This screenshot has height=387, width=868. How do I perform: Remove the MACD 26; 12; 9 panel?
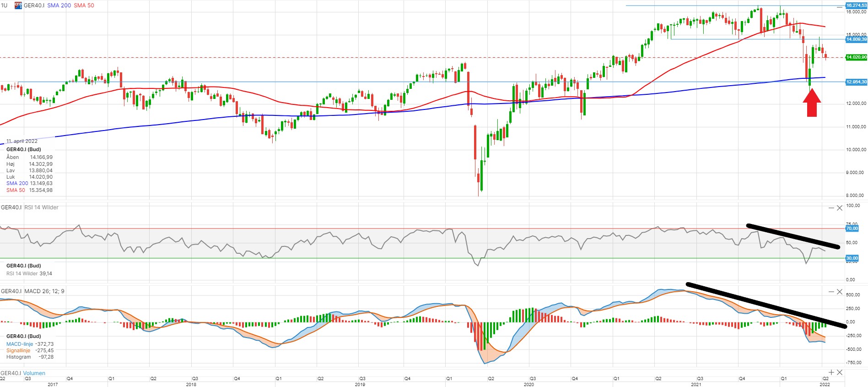click(x=840, y=292)
